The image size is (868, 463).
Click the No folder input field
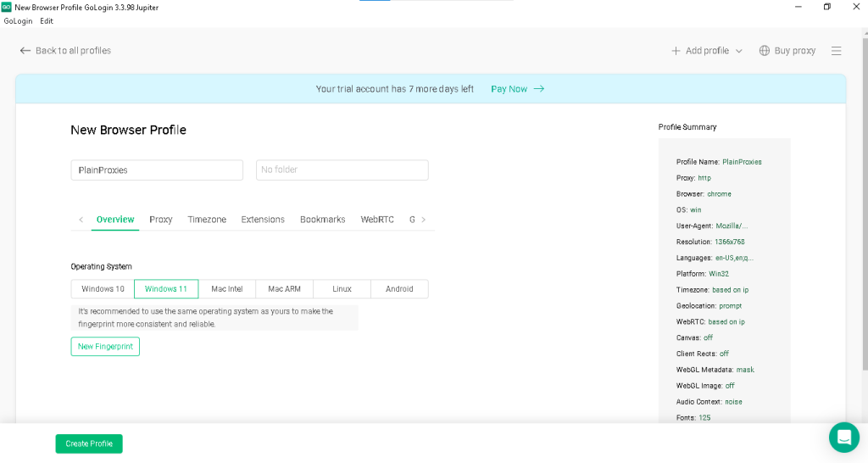[342, 170]
